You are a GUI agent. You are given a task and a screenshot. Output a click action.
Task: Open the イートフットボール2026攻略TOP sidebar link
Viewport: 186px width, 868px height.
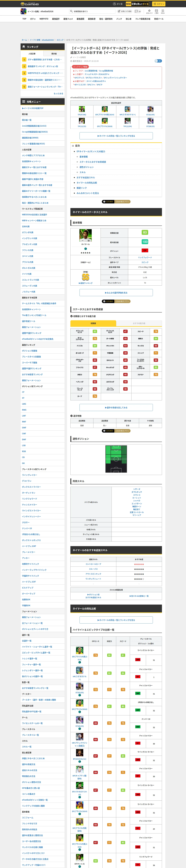click(33, 108)
